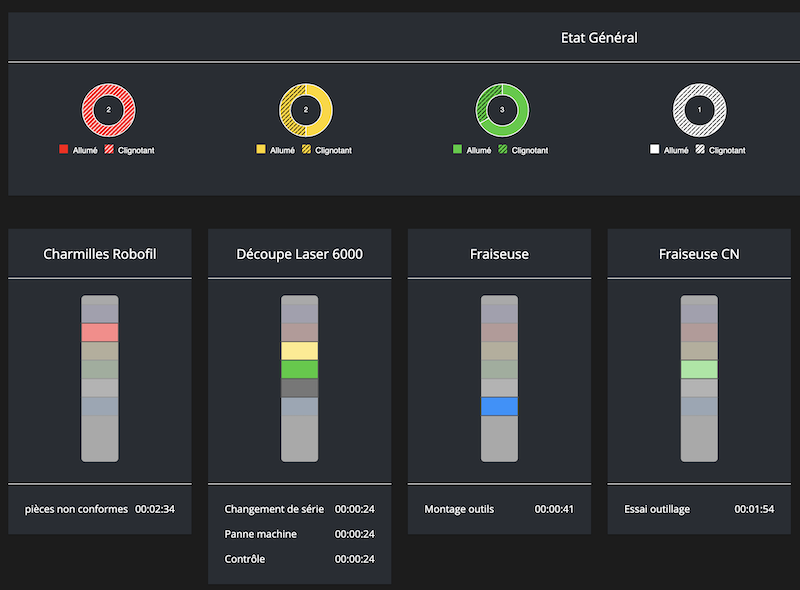Click the Panne machine status entry

[x=261, y=534]
